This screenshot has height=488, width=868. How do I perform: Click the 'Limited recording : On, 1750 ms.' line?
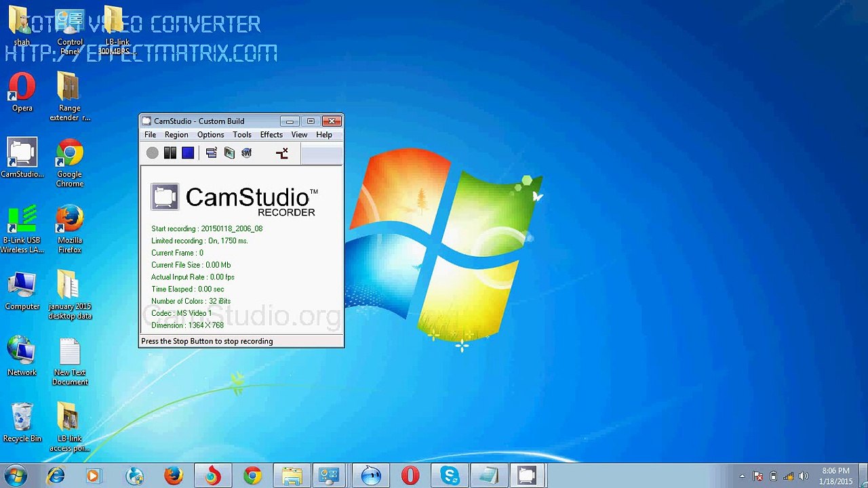199,241
